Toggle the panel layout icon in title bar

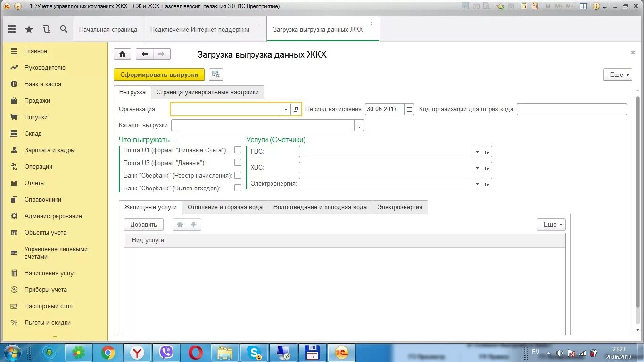(x=584, y=6)
